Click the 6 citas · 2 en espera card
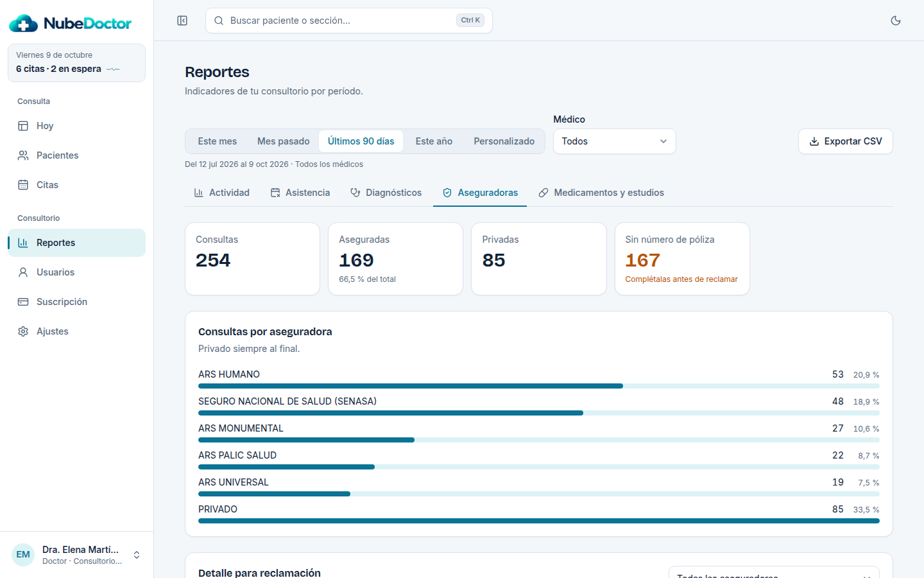This screenshot has width=924, height=578. 77,63
